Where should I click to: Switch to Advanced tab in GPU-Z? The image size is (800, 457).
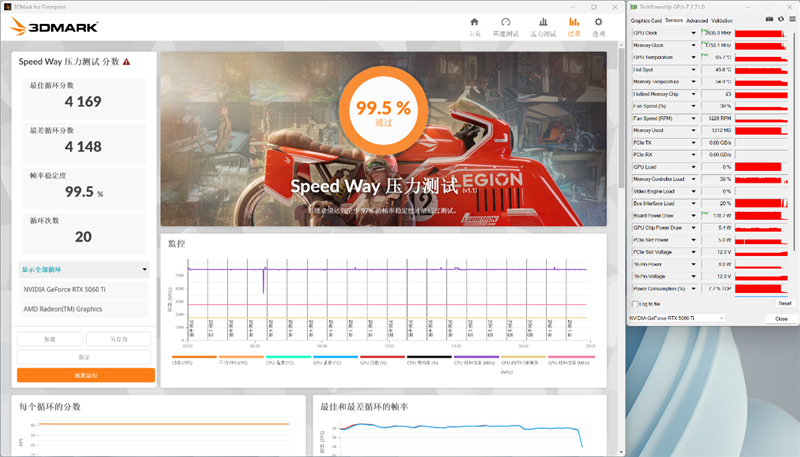697,21
